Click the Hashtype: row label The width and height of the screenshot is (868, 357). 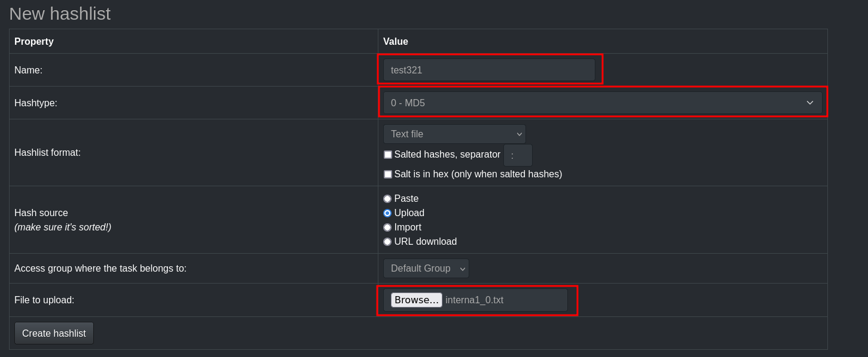[x=36, y=103]
